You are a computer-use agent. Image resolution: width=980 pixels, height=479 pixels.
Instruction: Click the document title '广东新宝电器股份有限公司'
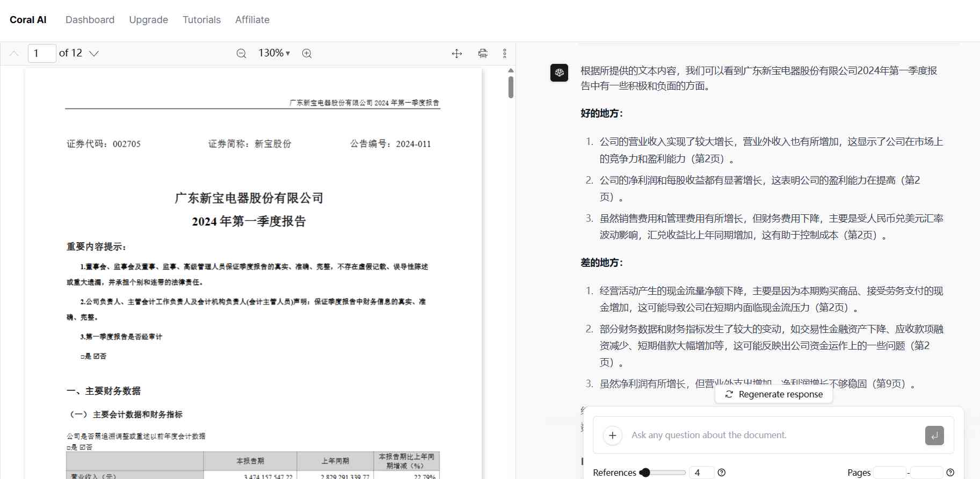pos(249,198)
